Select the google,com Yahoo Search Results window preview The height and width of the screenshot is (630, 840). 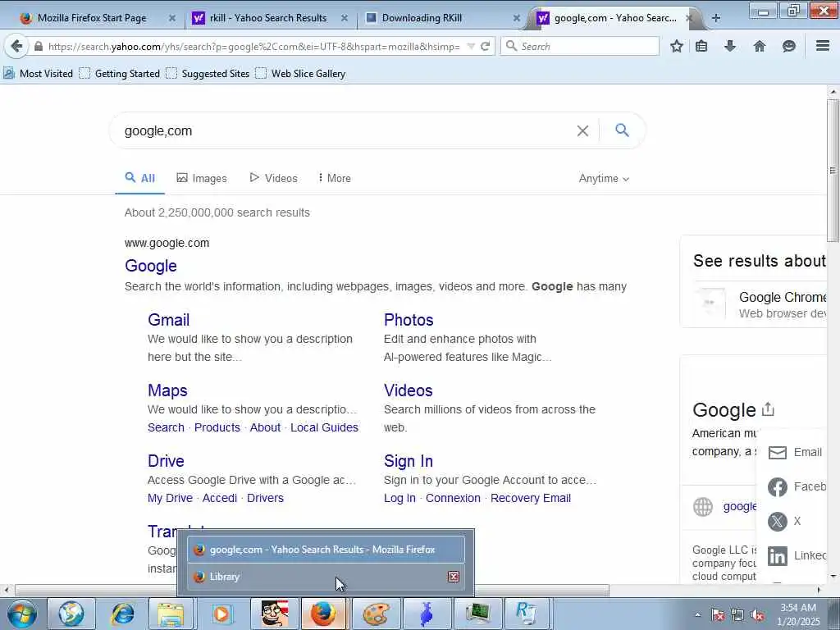click(x=326, y=550)
